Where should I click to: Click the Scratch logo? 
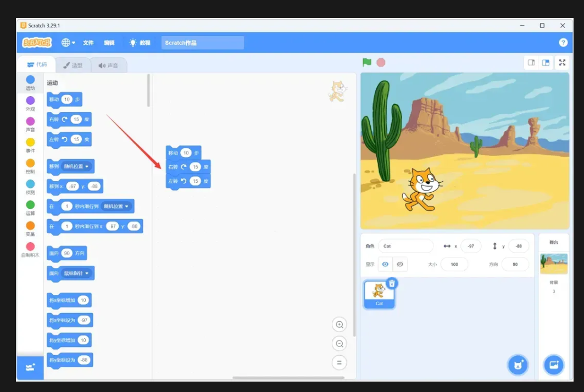pos(37,42)
